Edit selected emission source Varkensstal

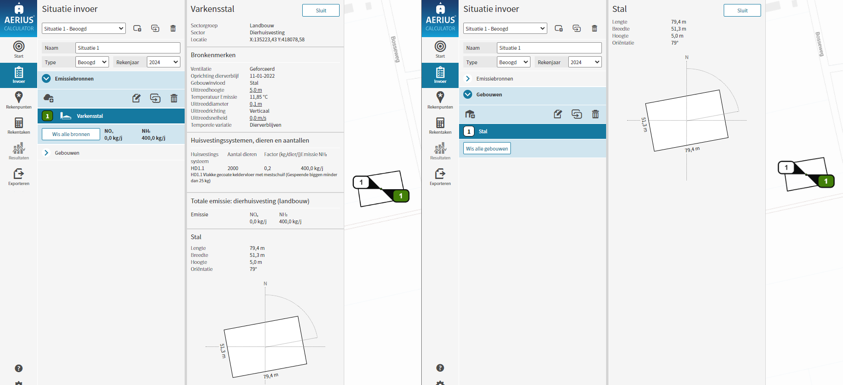click(137, 98)
